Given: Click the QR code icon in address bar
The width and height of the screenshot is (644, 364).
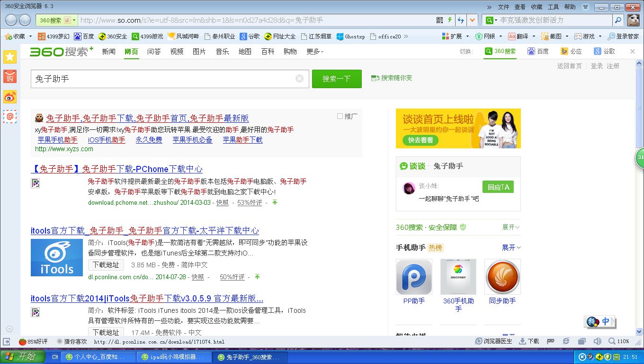Looking at the screenshot, I should (x=439, y=20).
